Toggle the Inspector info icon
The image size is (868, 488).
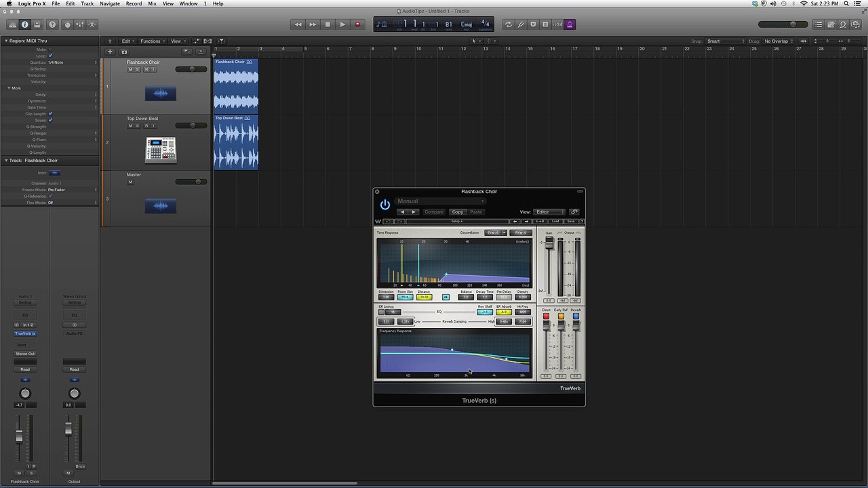pyautogui.click(x=25, y=24)
